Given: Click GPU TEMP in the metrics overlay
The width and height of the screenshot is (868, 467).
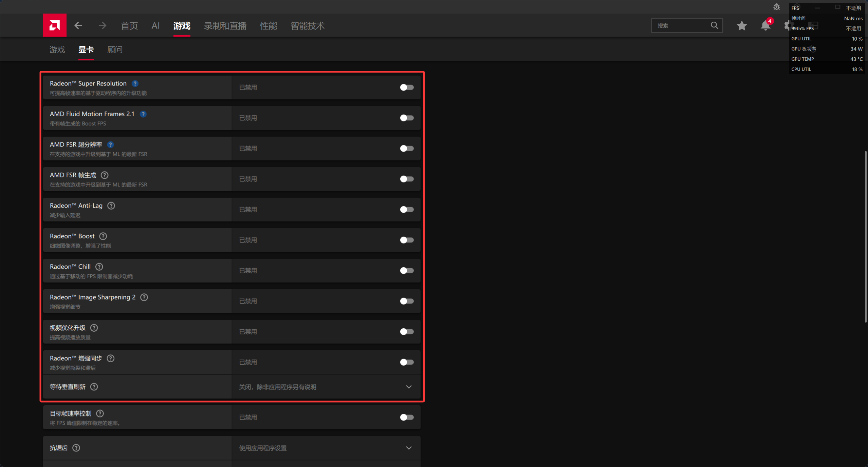Looking at the screenshot, I should click(x=802, y=59).
